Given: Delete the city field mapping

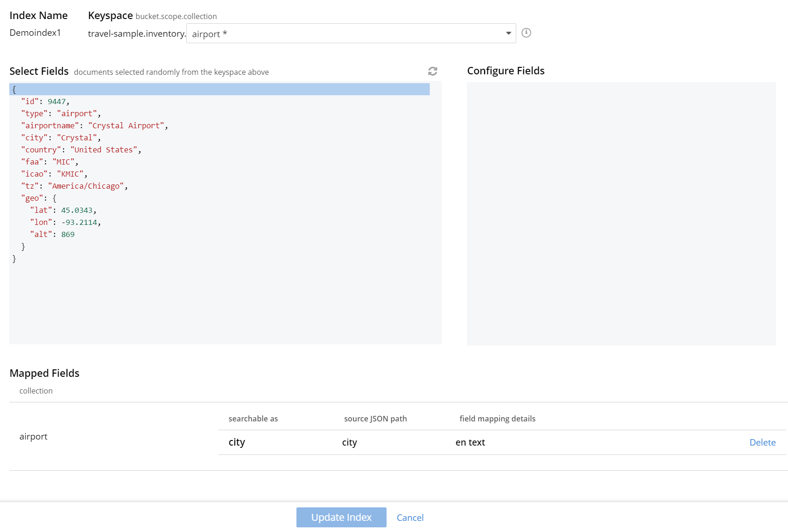Looking at the screenshot, I should [762, 442].
